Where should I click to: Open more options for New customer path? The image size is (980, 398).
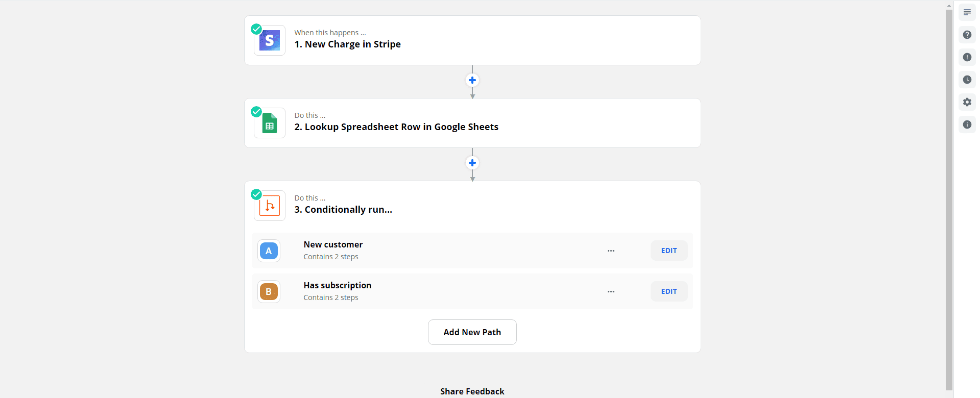tap(611, 251)
